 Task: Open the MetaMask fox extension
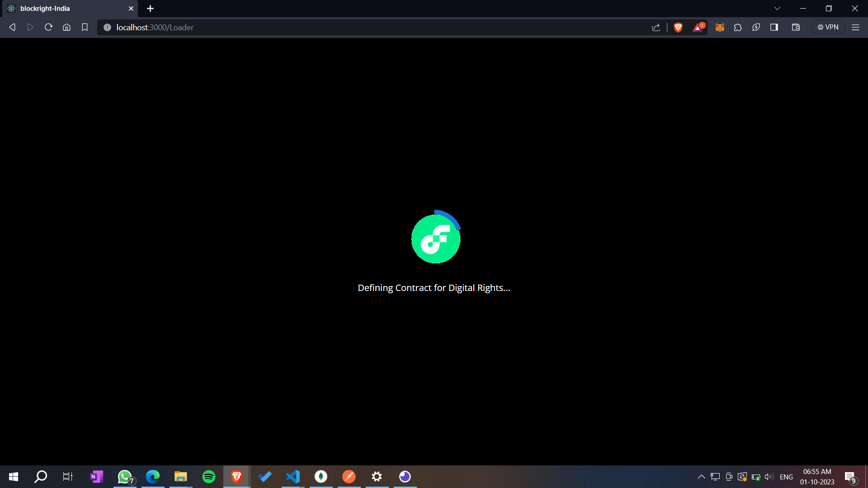[x=720, y=28]
